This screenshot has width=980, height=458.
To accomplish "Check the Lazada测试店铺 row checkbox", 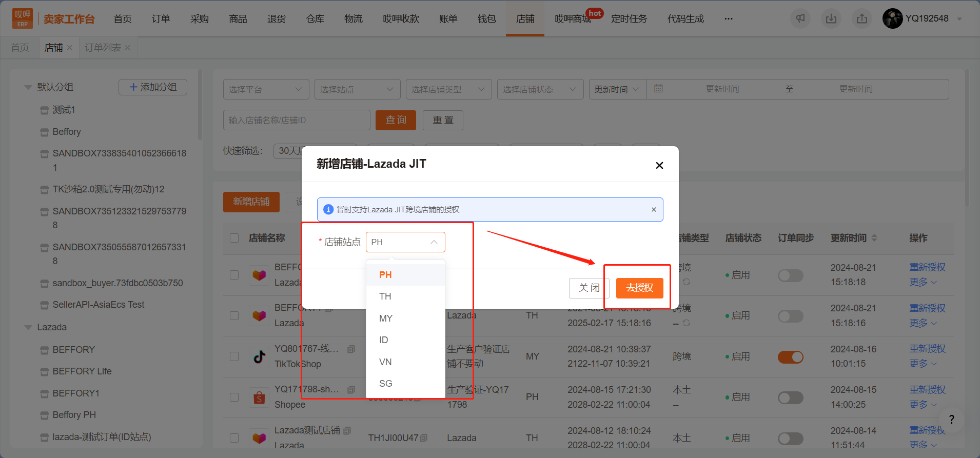I will coord(234,438).
